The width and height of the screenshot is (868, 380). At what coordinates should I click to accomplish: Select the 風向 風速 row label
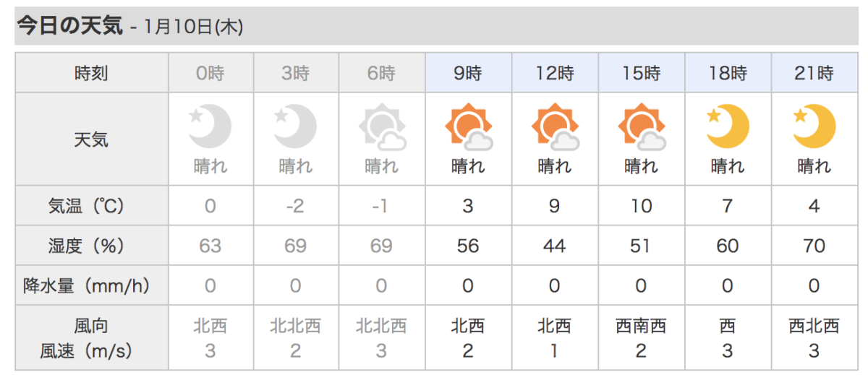coord(91,338)
